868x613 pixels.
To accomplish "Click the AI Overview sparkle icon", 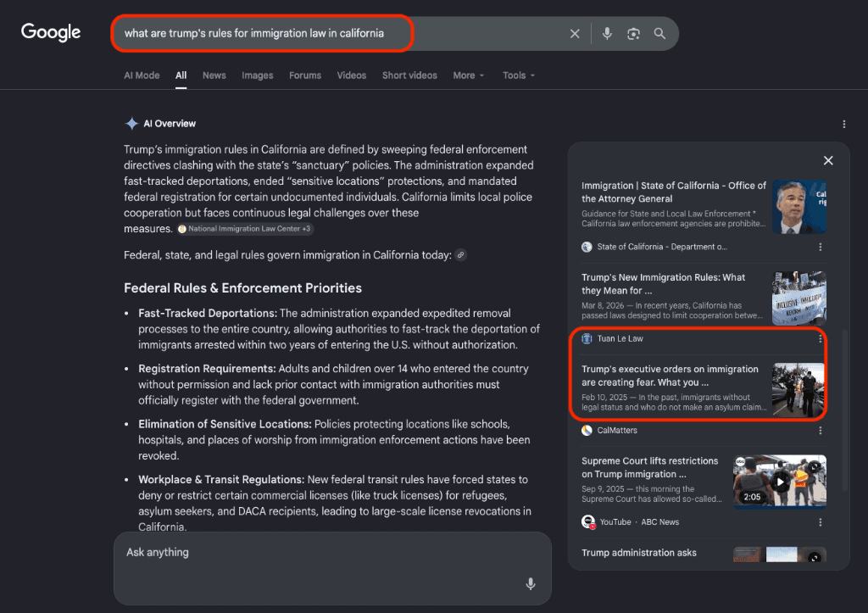I will point(131,124).
